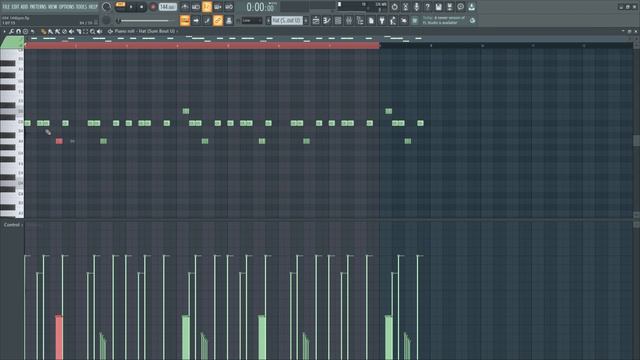Image resolution: width=640 pixels, height=360 pixels.
Task: Click the previous pattern arrow
Action: click(268, 20)
